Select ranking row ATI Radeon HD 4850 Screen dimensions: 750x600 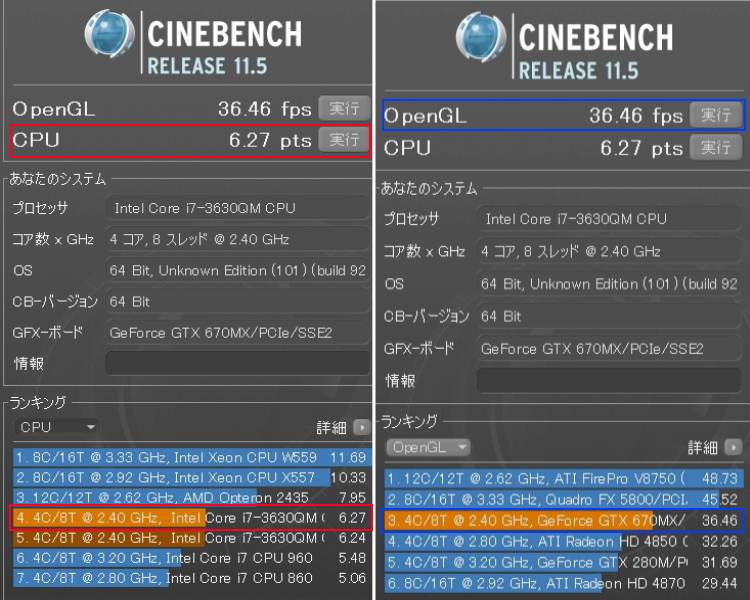[x=564, y=542]
